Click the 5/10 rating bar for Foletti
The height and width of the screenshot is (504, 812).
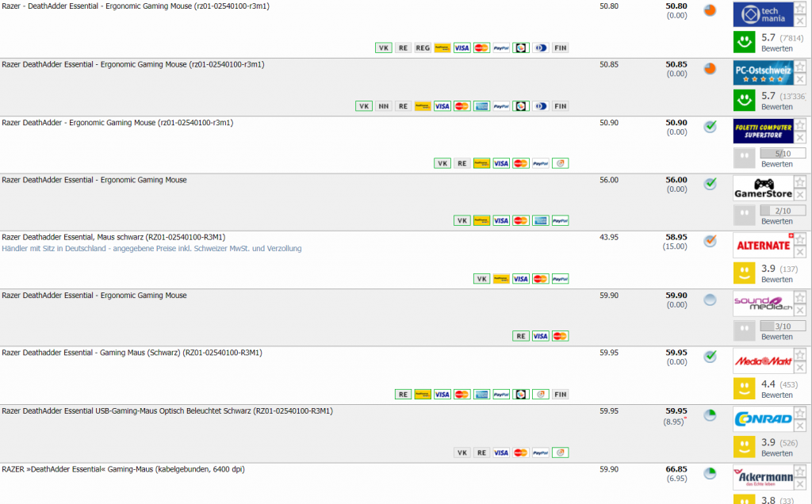pyautogui.click(x=783, y=153)
